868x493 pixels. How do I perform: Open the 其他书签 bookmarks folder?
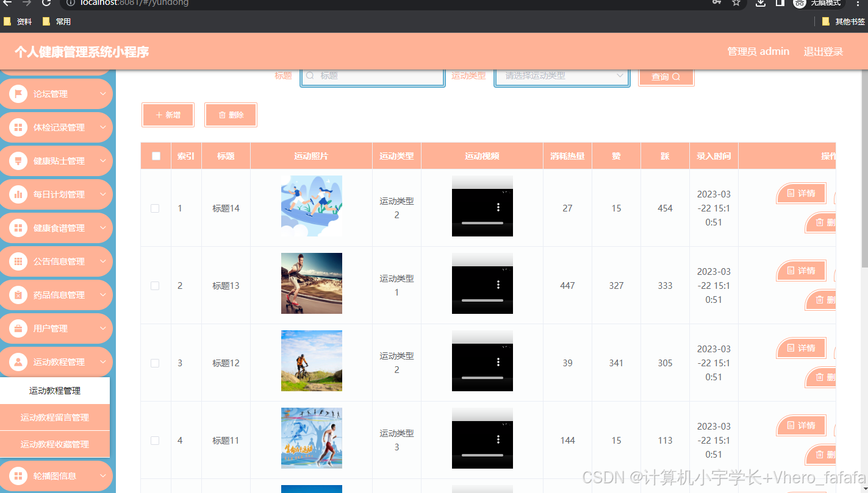coord(844,21)
